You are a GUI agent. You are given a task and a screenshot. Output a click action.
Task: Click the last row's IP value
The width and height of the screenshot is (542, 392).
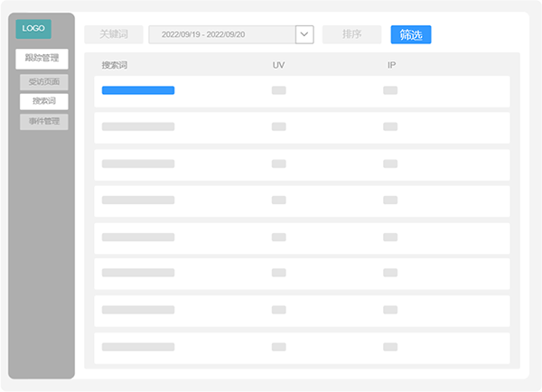[x=390, y=347]
